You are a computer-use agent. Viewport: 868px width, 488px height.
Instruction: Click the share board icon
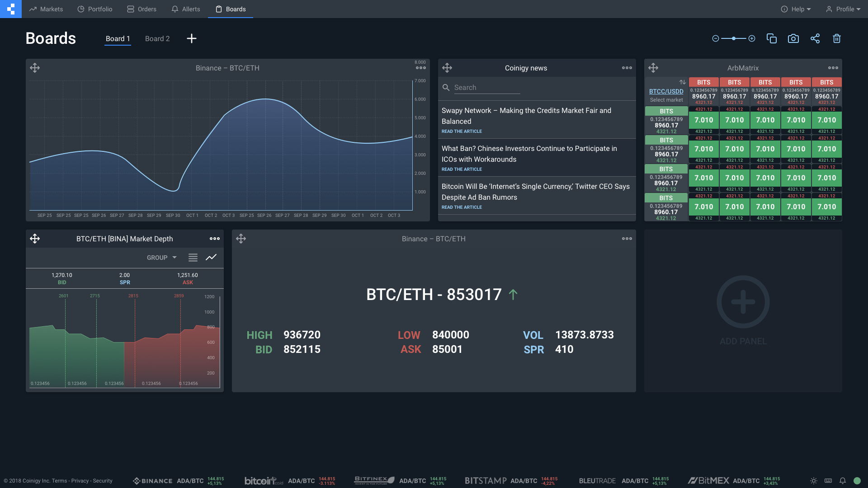click(815, 38)
